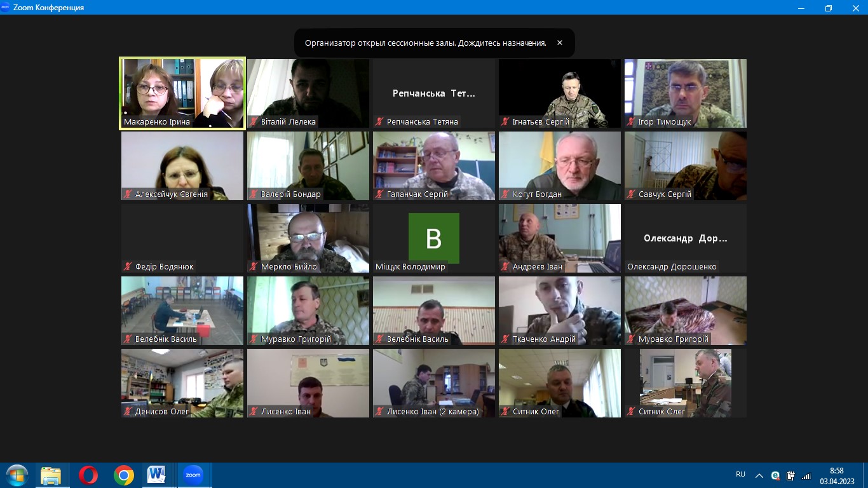Viewport: 868px width, 488px height.
Task: Restore down the Zoom window
Action: (828, 8)
